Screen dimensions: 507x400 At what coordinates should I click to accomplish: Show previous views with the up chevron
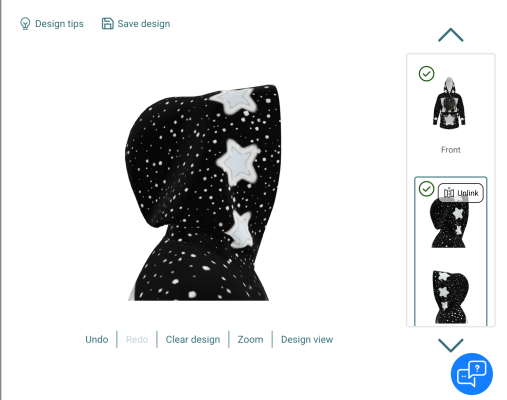pyautogui.click(x=451, y=35)
